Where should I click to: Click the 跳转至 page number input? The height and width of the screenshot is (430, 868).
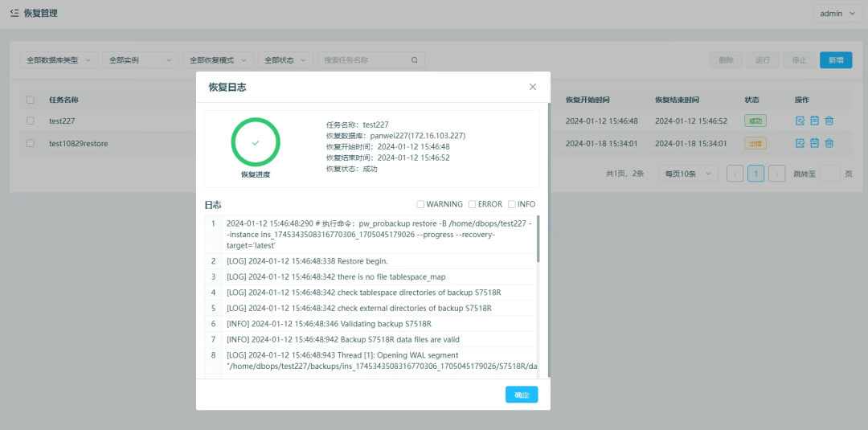coord(829,174)
